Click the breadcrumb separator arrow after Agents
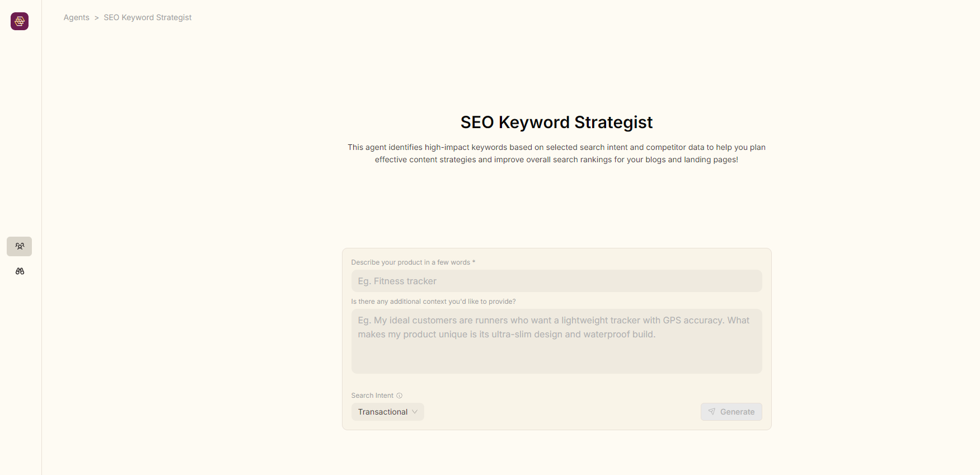The width and height of the screenshot is (980, 475). click(97, 18)
